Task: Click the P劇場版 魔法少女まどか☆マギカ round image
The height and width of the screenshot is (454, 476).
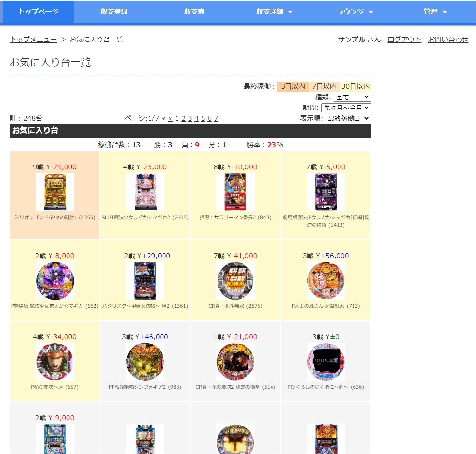Action: [55, 281]
